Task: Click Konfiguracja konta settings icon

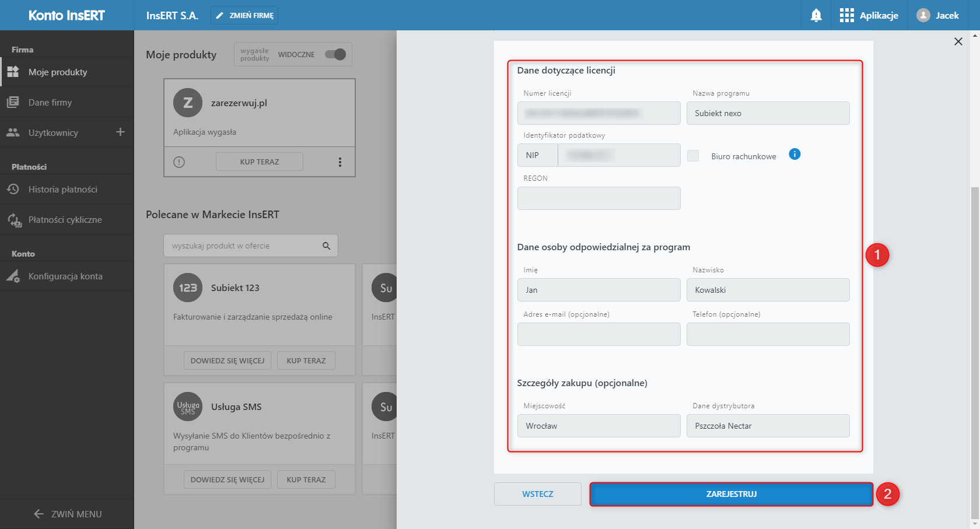Action: (x=13, y=276)
